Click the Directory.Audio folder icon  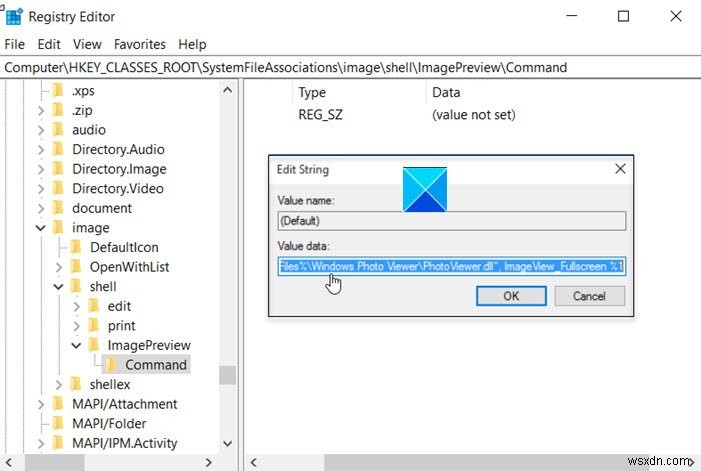tap(58, 149)
